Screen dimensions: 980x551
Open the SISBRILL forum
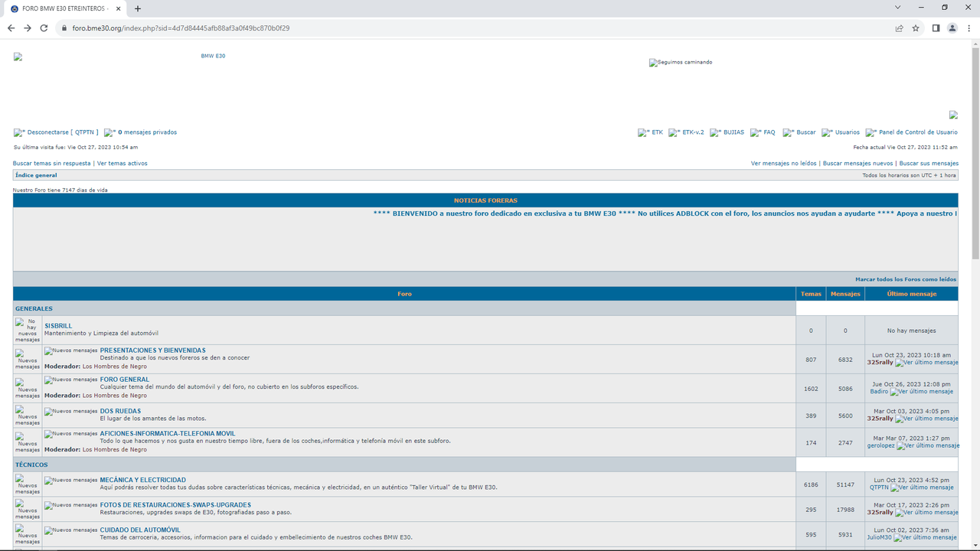58,326
